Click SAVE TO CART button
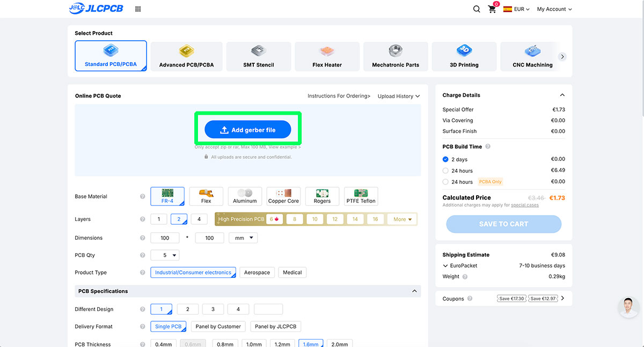Viewport: 644px width, 347px height. click(x=503, y=224)
